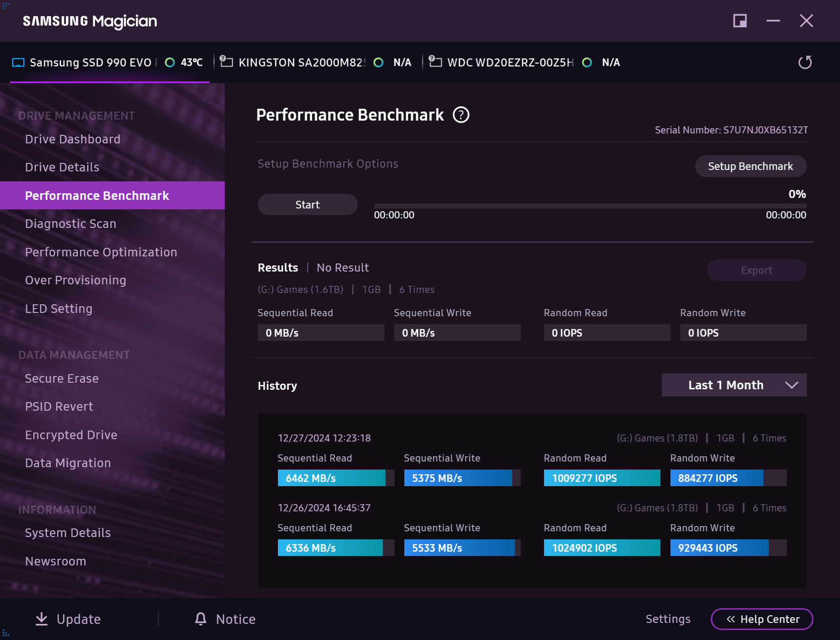Start the performance benchmark
The image size is (840, 640).
pos(307,205)
